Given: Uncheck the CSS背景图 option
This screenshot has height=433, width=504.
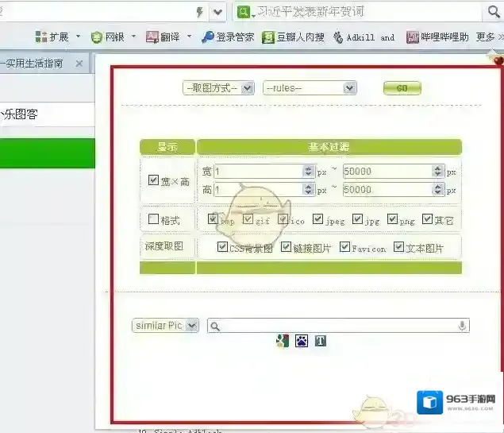Looking at the screenshot, I should (x=223, y=247).
